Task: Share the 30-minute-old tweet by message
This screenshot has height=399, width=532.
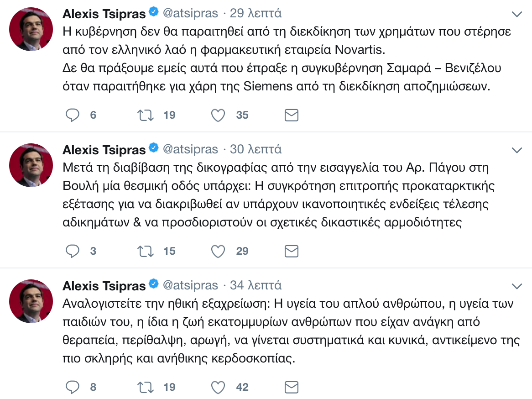Action: pyautogui.click(x=292, y=251)
